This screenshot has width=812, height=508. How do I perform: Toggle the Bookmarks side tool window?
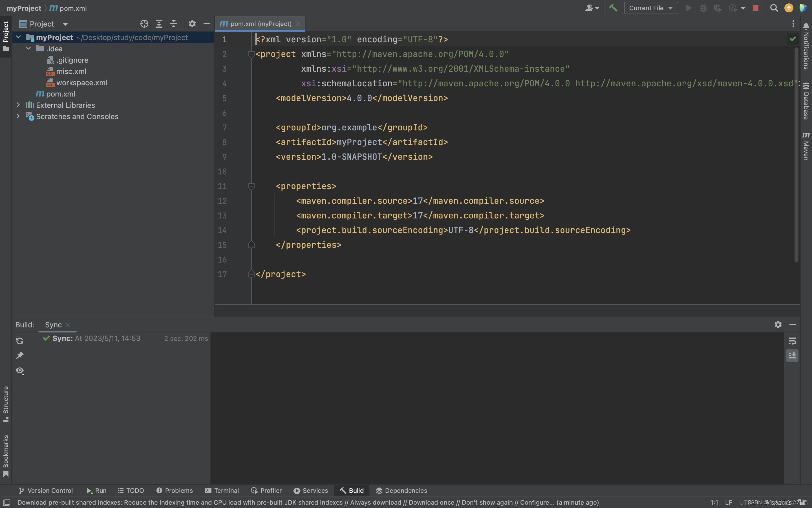[6, 455]
